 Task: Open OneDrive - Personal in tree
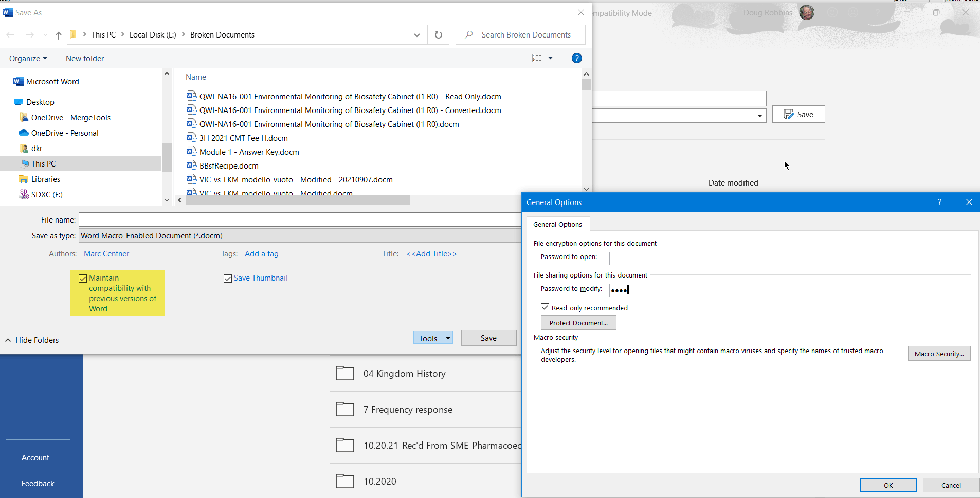65,133
